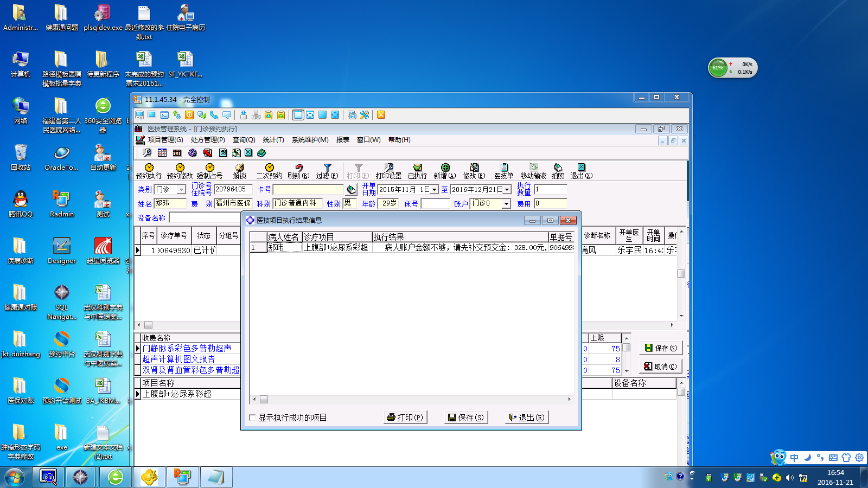This screenshot has height=488, width=868.
Task: Click the main grid's vertical scrollbar thumb
Action: 681,273
